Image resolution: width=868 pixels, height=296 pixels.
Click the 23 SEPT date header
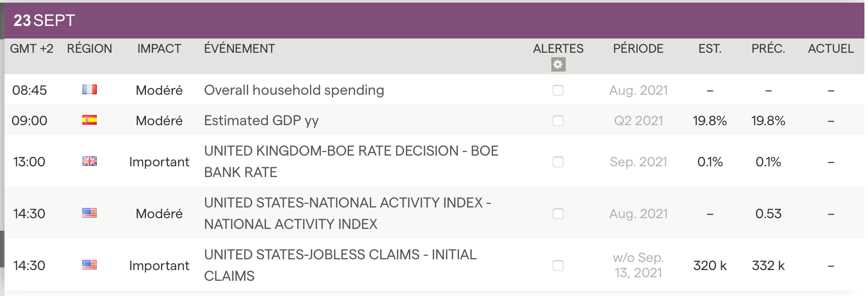click(44, 21)
